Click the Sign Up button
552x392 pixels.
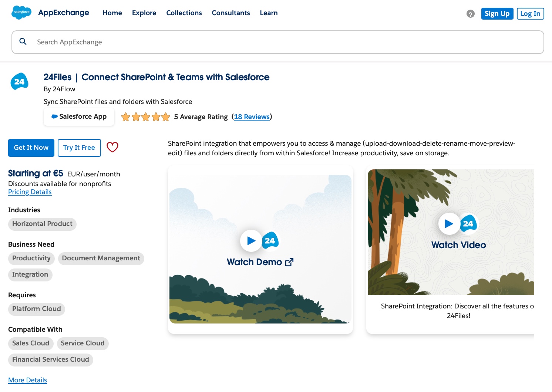(x=497, y=13)
